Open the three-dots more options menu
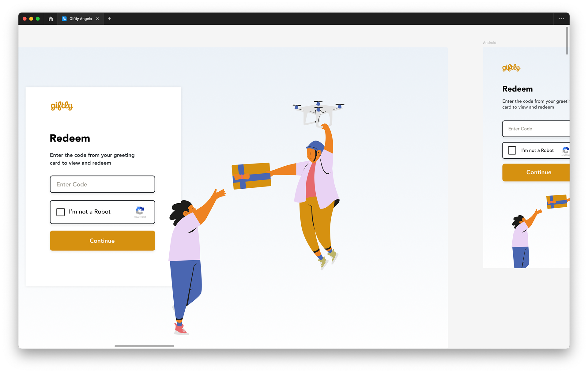 click(x=562, y=19)
